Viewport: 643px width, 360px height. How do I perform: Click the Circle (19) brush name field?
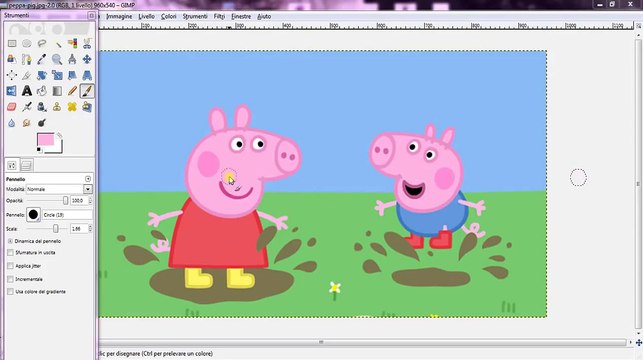(67, 215)
